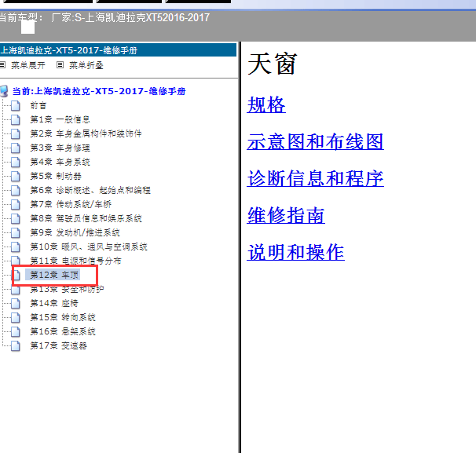
Task: Click the computer icon beside 当前:上海凯迪拉克-XT5-2017
Action: (x=4, y=91)
